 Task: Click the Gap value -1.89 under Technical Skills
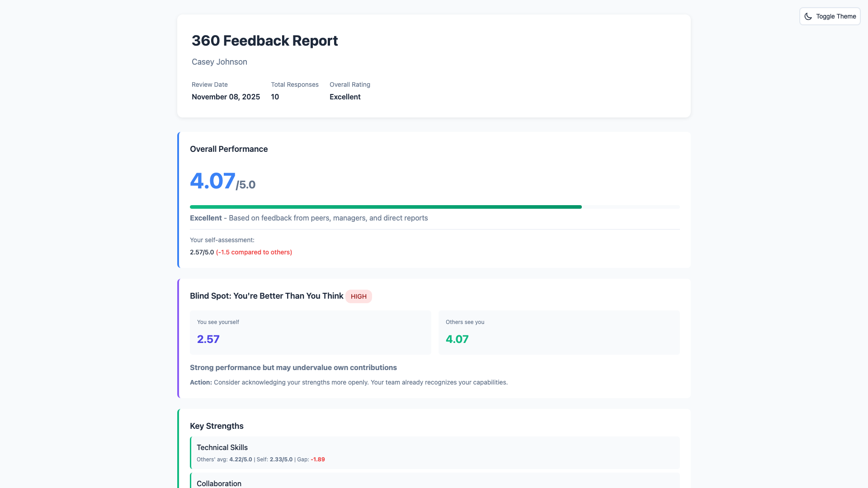click(x=317, y=459)
